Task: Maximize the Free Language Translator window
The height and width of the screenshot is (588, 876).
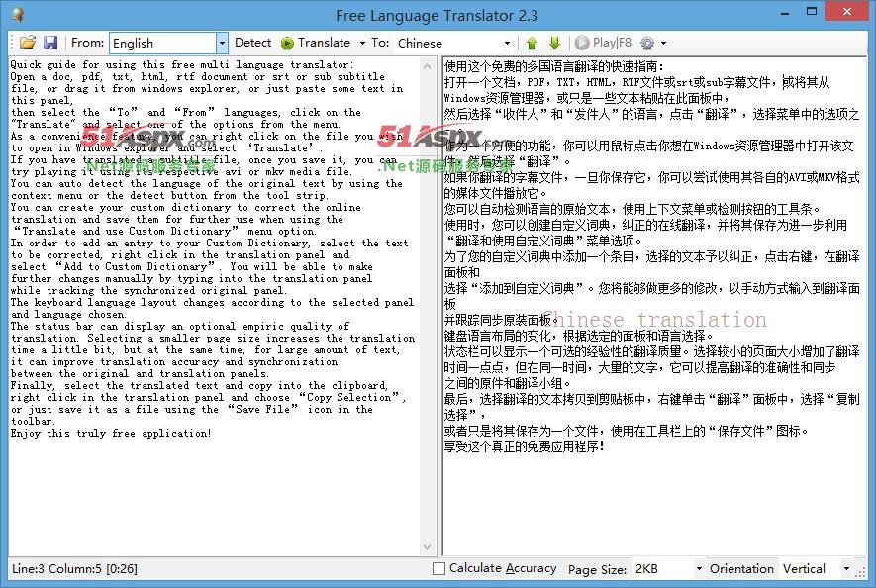Action: (x=812, y=11)
